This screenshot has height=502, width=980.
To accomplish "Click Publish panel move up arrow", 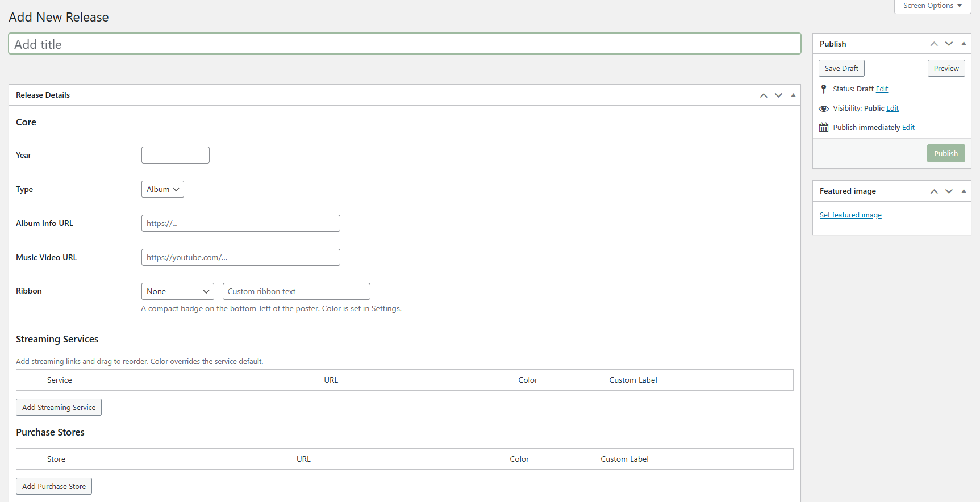I will coord(934,44).
